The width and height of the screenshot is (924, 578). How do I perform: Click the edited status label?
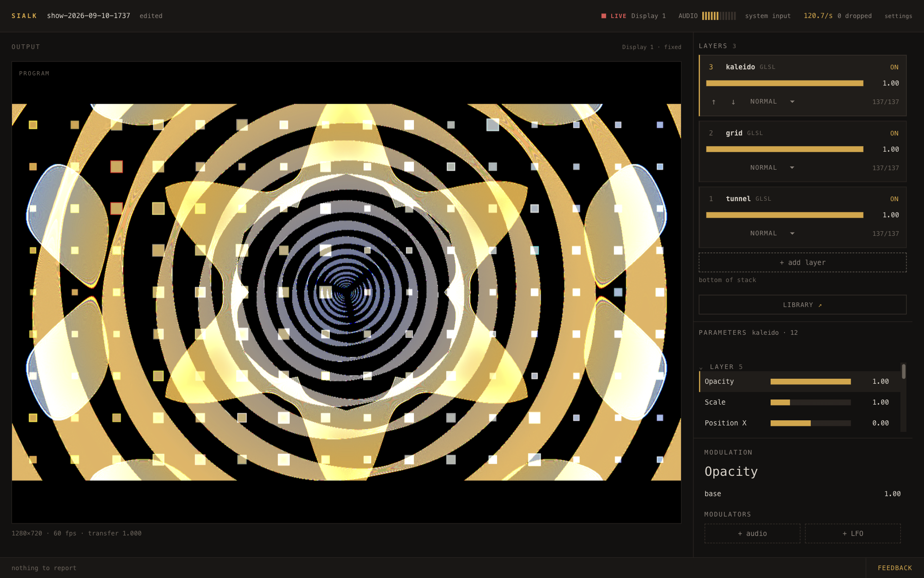pyautogui.click(x=151, y=16)
